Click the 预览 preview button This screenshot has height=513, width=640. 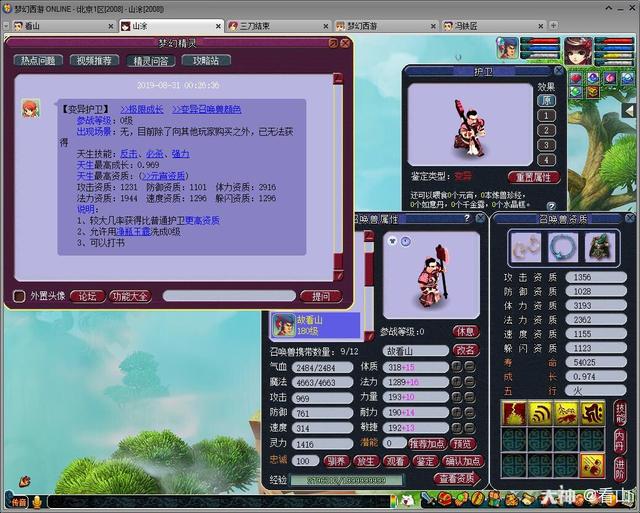462,443
